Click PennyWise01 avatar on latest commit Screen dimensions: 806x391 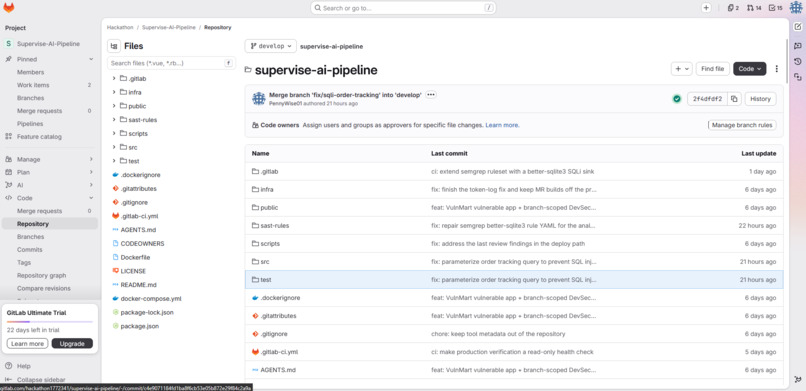tap(259, 99)
